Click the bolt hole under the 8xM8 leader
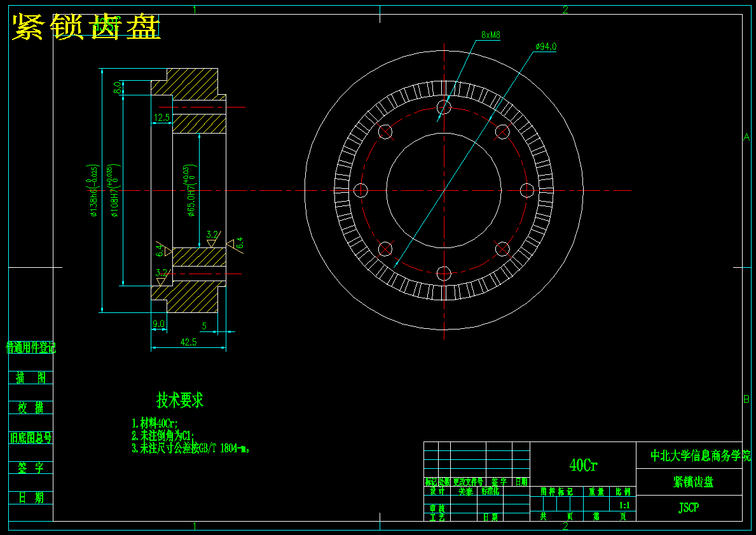The height and width of the screenshot is (535, 756). [x=444, y=107]
